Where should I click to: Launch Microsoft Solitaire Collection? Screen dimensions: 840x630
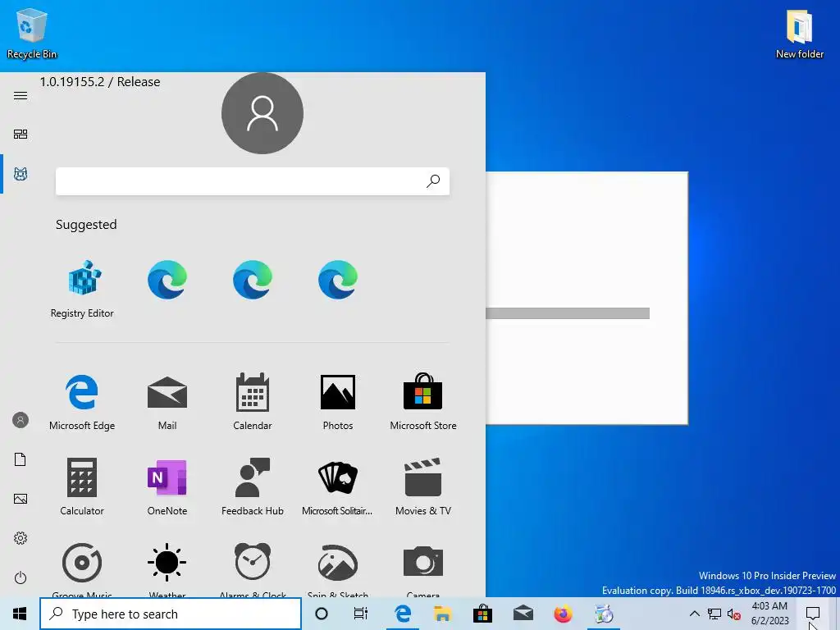tap(337, 486)
